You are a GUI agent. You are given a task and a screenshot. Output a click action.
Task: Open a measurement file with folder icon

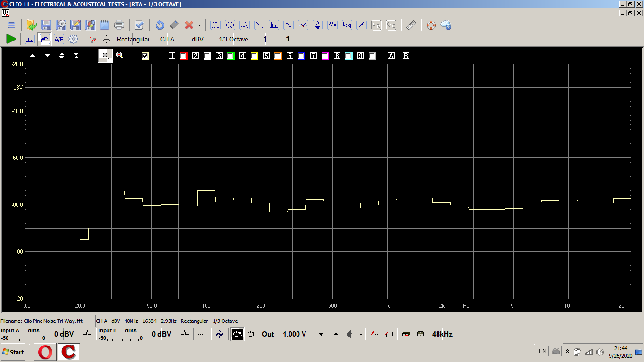click(32, 25)
